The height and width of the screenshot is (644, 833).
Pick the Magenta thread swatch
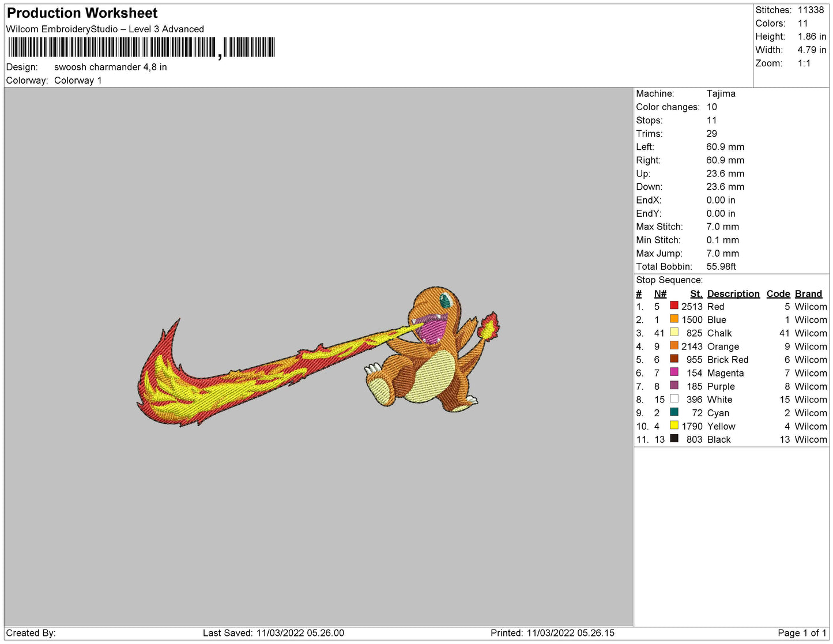click(x=674, y=372)
